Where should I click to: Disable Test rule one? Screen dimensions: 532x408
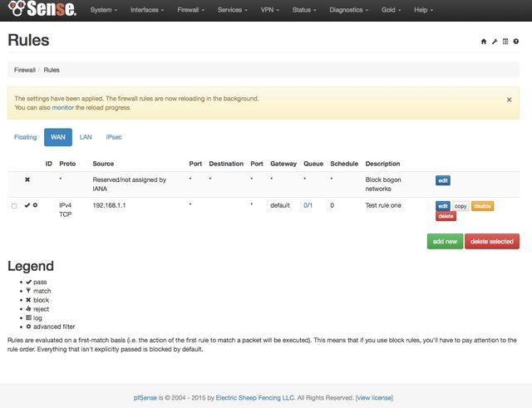pos(483,205)
